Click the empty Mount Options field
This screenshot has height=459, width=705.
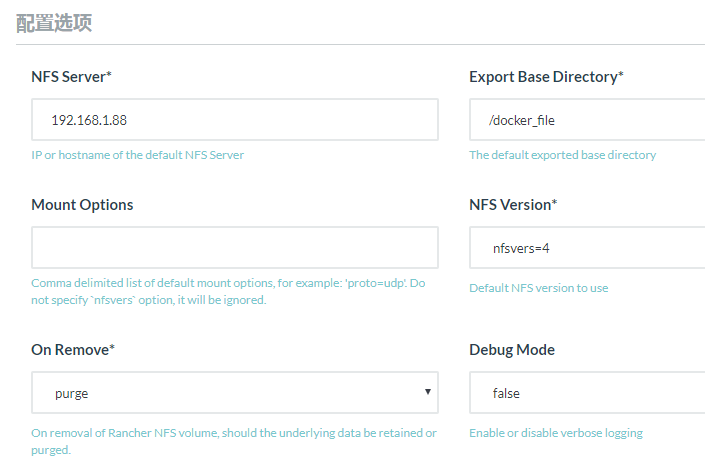[234, 247]
